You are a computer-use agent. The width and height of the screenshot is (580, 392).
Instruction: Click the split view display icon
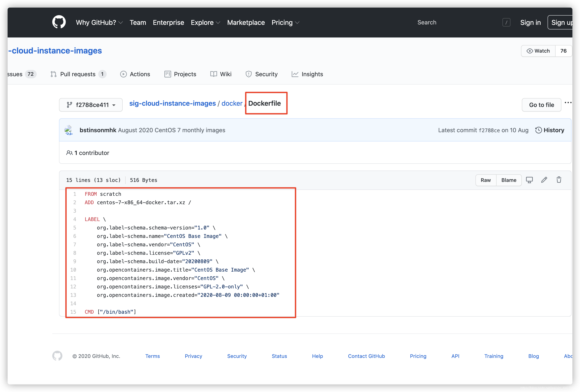(x=529, y=180)
